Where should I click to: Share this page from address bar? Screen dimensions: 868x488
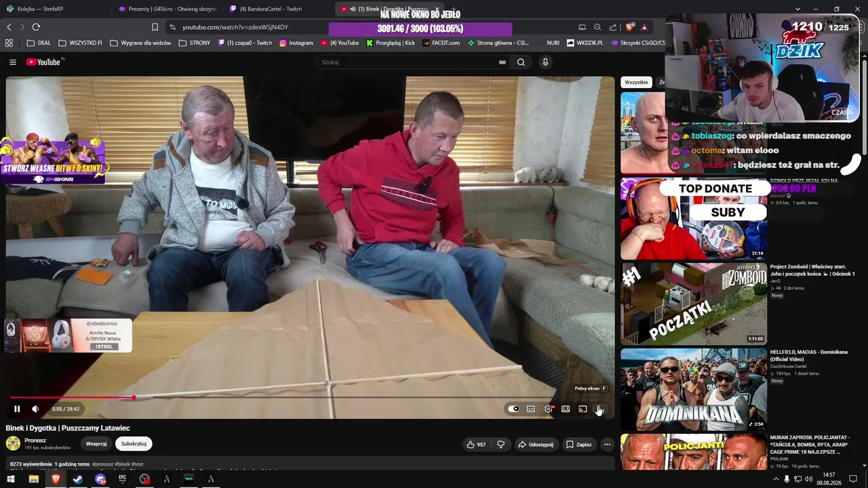tap(613, 27)
